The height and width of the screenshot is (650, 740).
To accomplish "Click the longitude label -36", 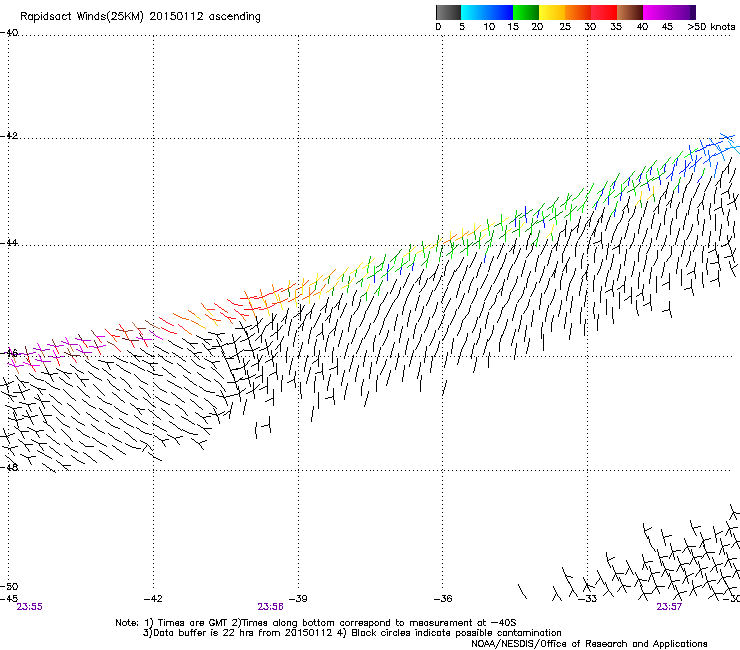I will point(443,598).
